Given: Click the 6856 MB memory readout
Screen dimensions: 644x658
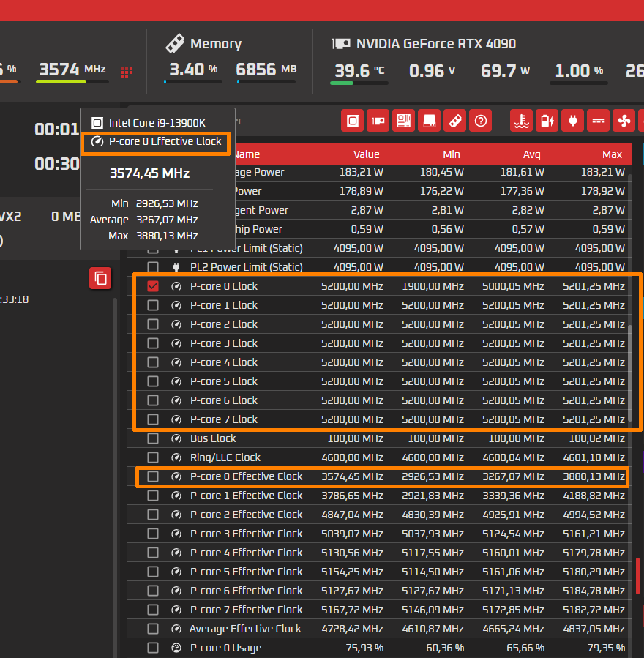Looking at the screenshot, I should click(266, 70).
